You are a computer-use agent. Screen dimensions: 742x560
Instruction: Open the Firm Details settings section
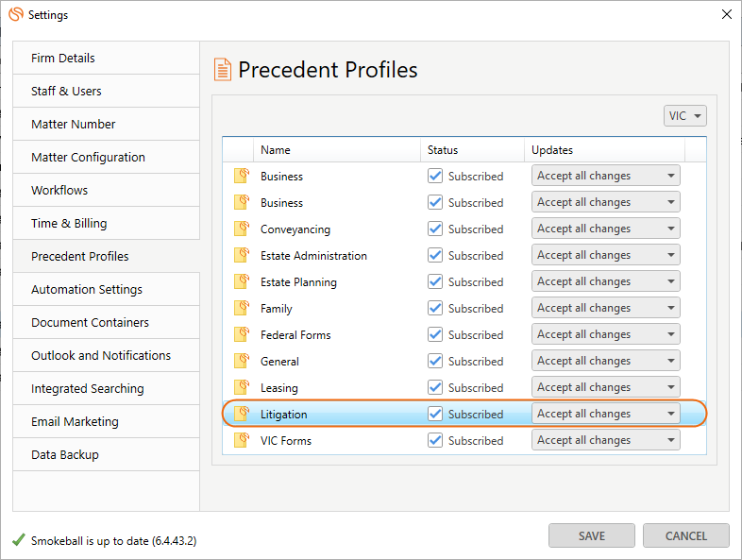point(106,58)
